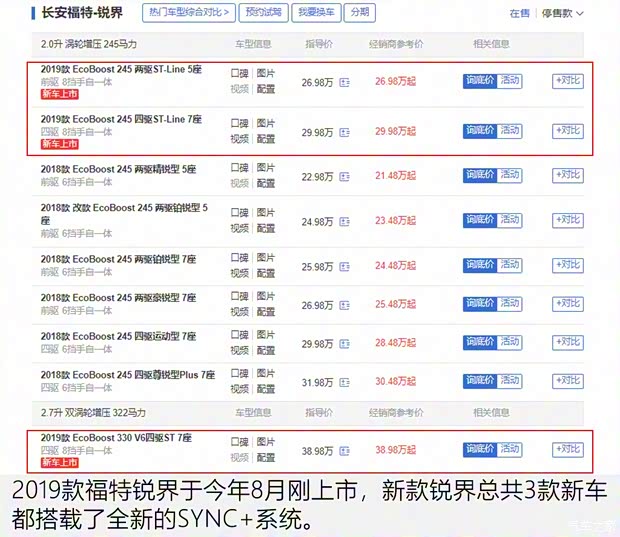
Task: Click 询底价 for 两驱铂锐型 7座
Action: (x=480, y=265)
